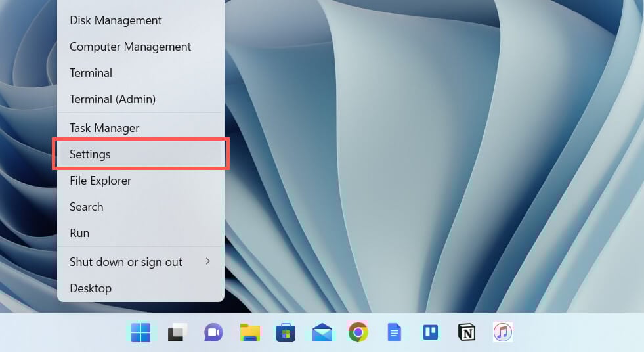The height and width of the screenshot is (352, 644).
Task: Launch the Microsoft Store icon
Action: click(x=286, y=332)
